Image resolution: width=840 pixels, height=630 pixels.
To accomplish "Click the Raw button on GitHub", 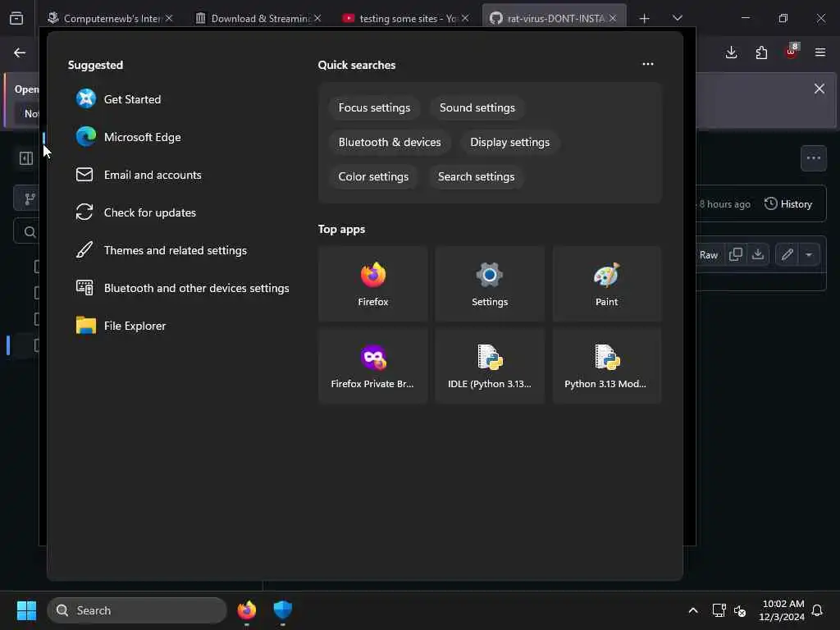I will pos(708,255).
